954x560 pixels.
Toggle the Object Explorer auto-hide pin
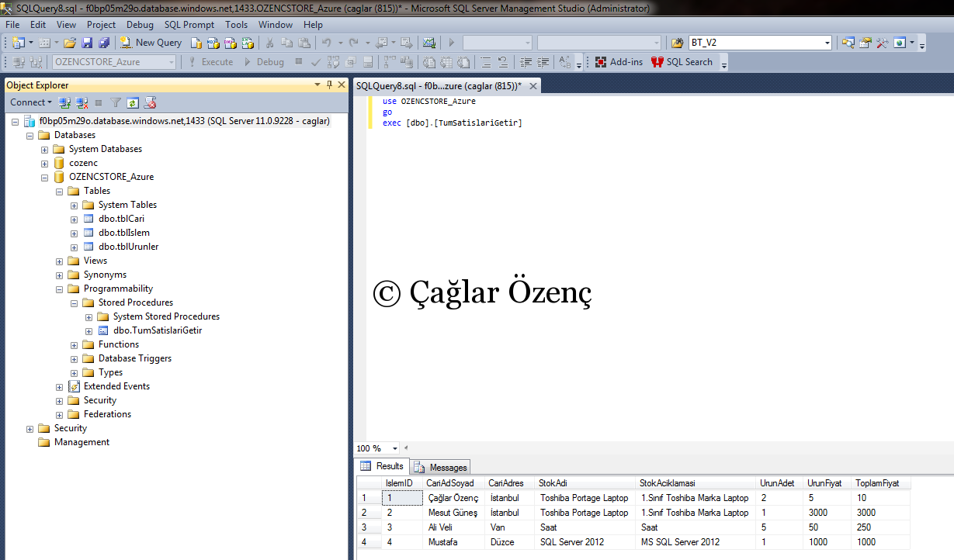click(329, 85)
